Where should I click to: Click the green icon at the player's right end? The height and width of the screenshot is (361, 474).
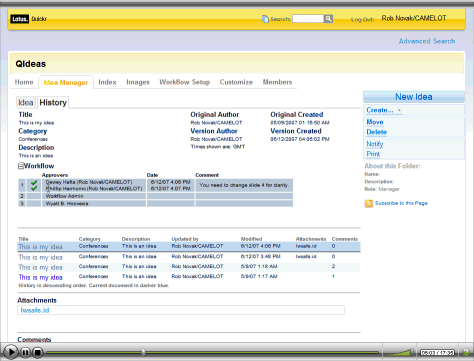pyautogui.click(x=466, y=352)
